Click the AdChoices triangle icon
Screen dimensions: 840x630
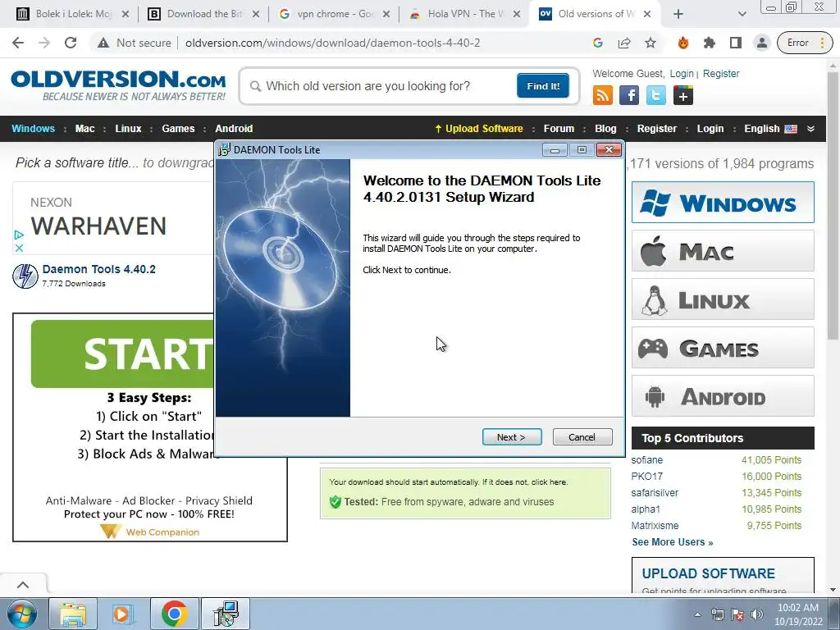click(19, 235)
